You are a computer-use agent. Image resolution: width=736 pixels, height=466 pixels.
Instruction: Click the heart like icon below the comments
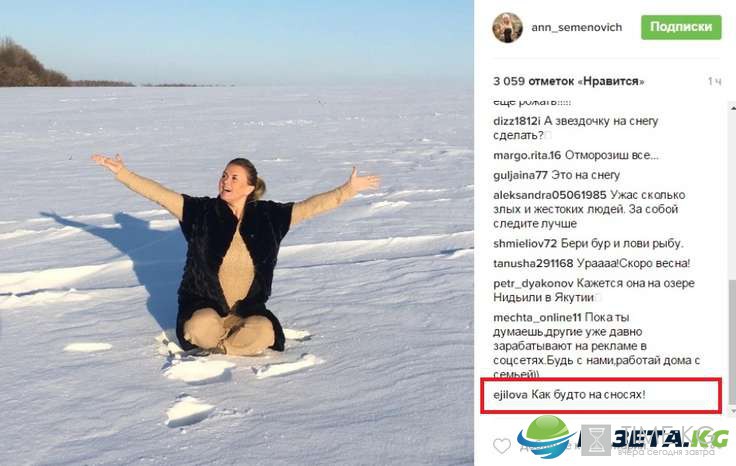502,445
